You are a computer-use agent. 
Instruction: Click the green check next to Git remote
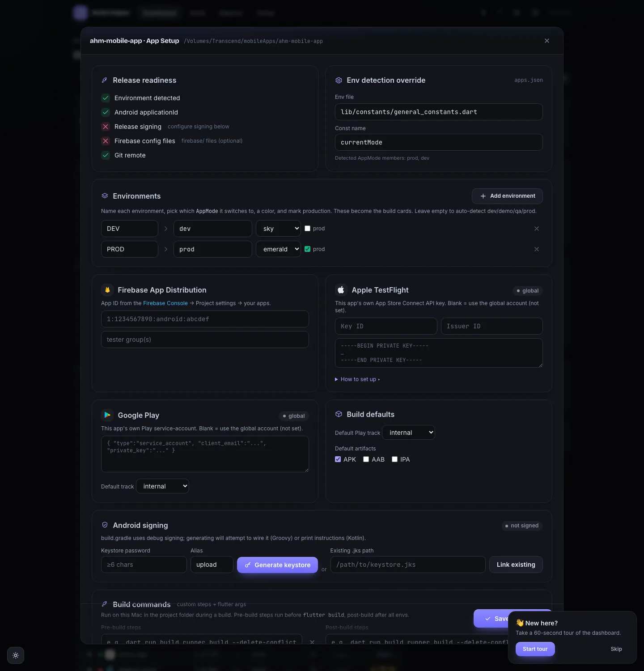coord(106,155)
